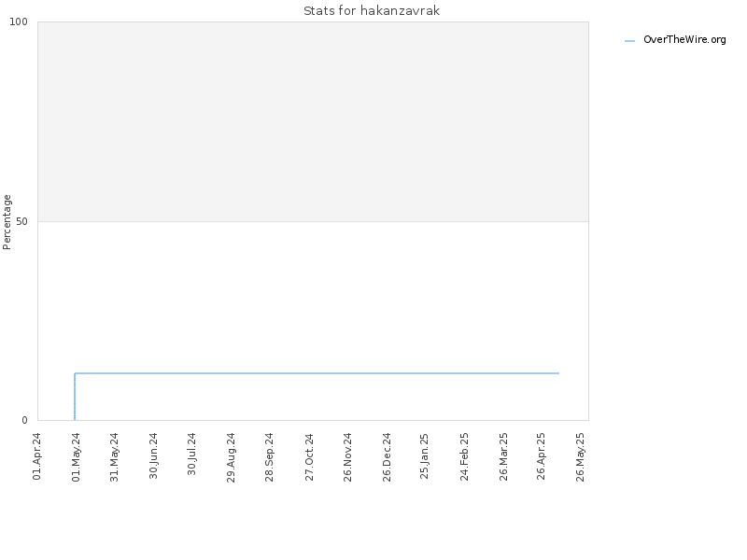Select the 01.May.24 date axis label
Image resolution: width=747 pixels, height=560 pixels.
coord(77,456)
